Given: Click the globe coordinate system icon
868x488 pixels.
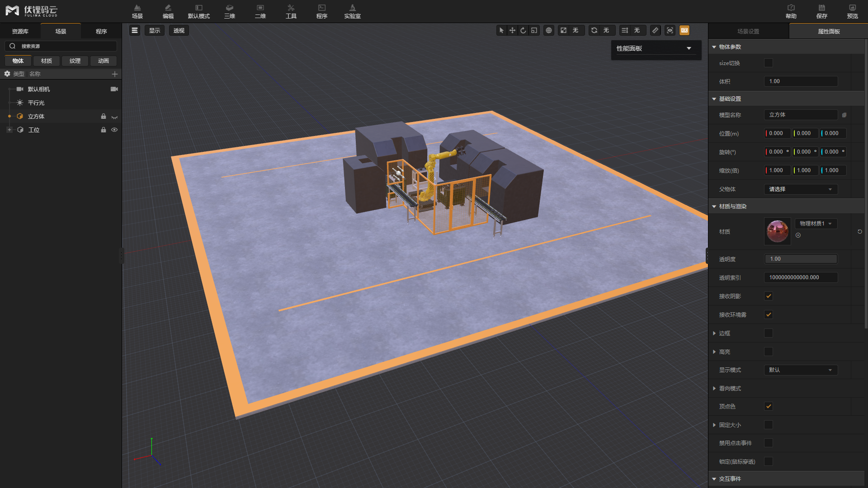Looking at the screenshot, I should (549, 30).
